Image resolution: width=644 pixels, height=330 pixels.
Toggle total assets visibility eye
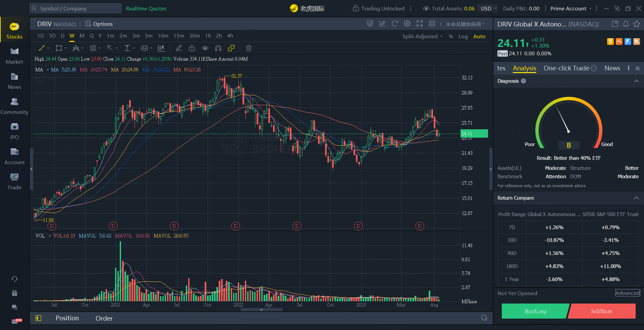[426, 8]
